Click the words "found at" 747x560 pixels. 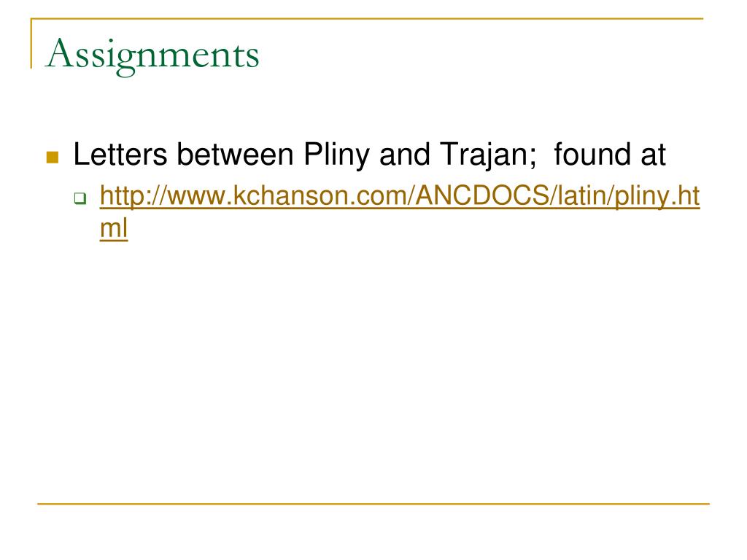(x=610, y=155)
